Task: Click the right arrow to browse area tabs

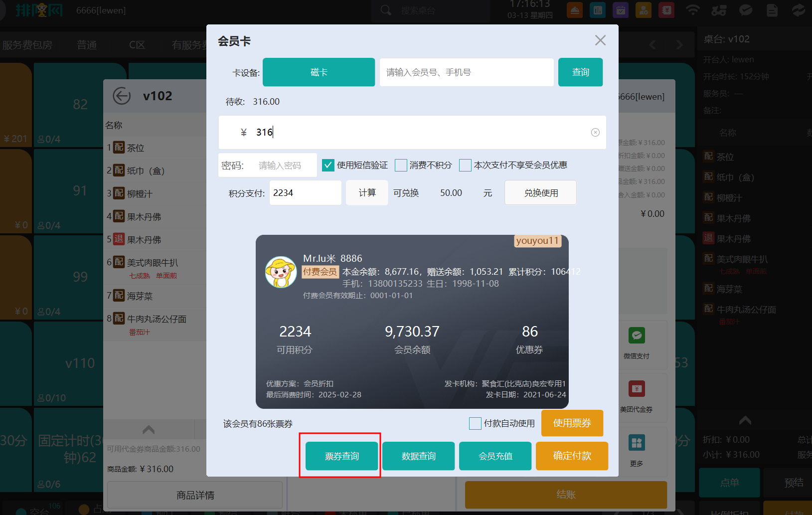Action: click(679, 44)
